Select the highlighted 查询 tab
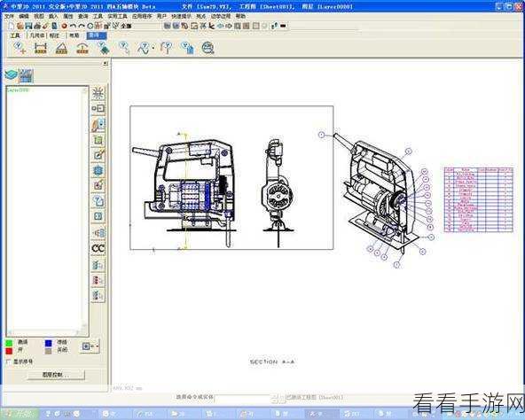 [97, 35]
